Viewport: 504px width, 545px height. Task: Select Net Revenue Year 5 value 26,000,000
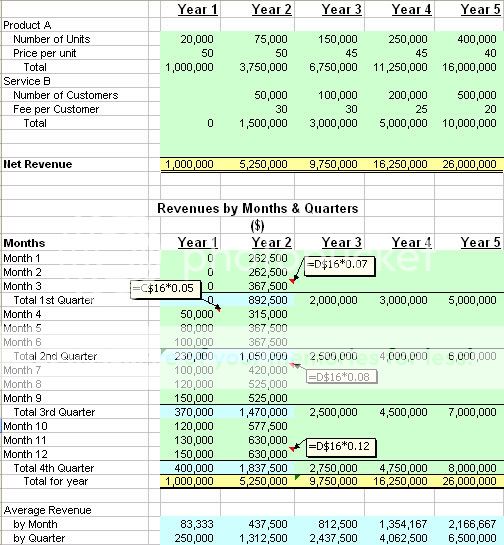[x=469, y=164]
